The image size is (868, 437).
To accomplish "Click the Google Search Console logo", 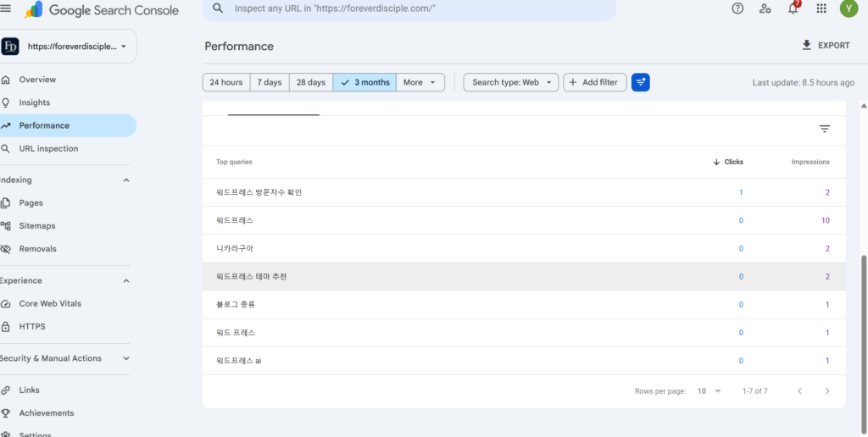I will (102, 9).
